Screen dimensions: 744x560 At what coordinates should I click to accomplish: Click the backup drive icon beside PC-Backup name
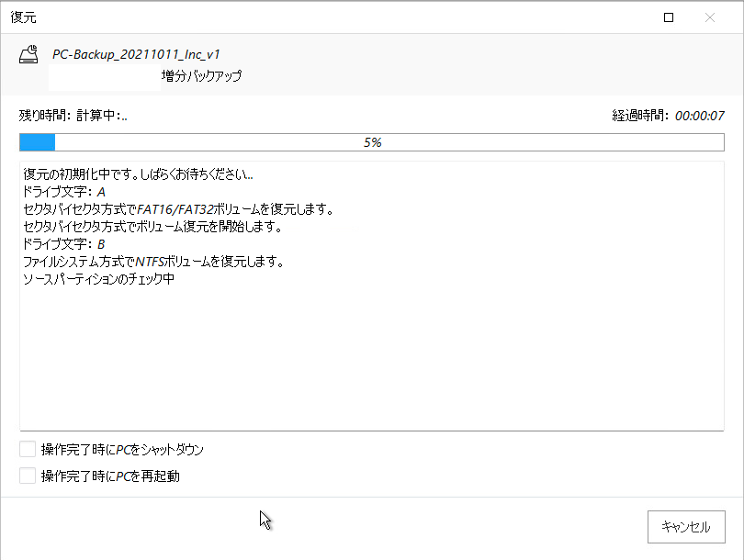(28, 54)
